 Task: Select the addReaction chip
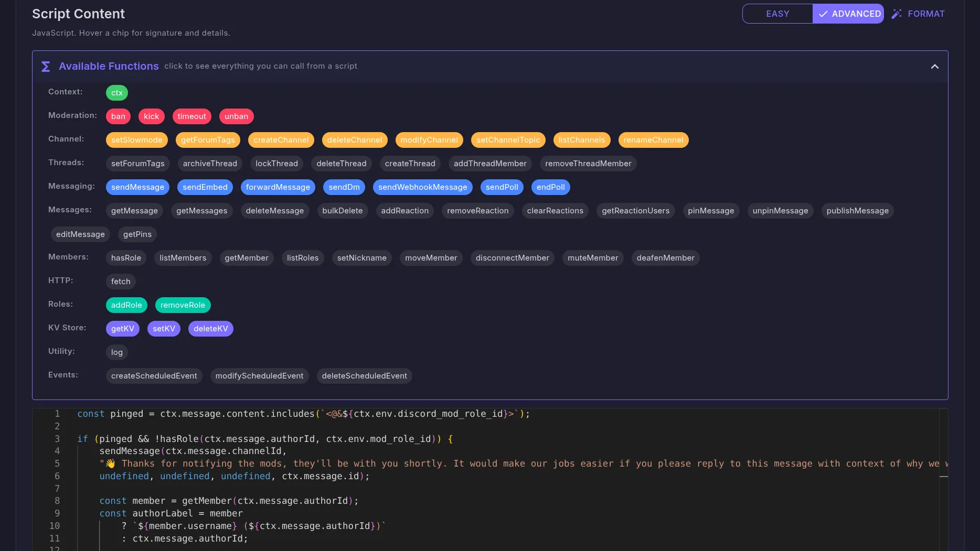click(x=405, y=211)
